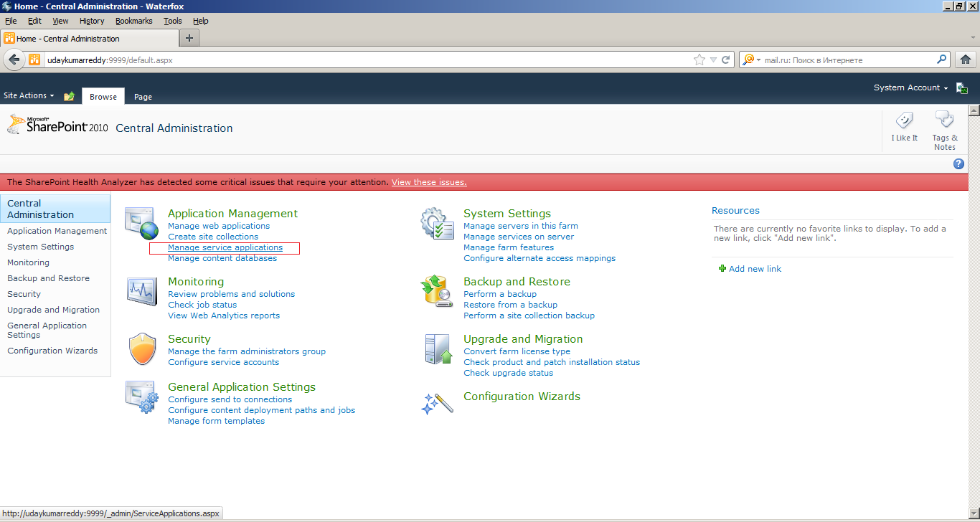Click the Tags & Notes icon
Viewport: 980px width, 522px height.
click(944, 120)
